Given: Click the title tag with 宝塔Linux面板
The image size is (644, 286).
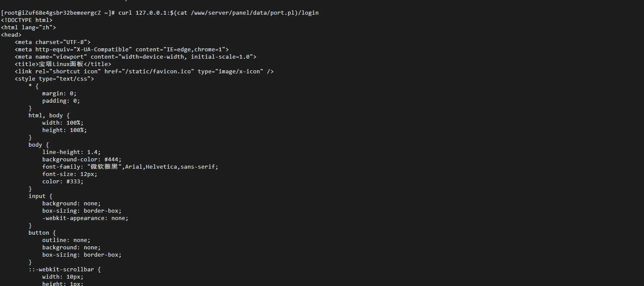Looking at the screenshot, I should pyautogui.click(x=63, y=64).
